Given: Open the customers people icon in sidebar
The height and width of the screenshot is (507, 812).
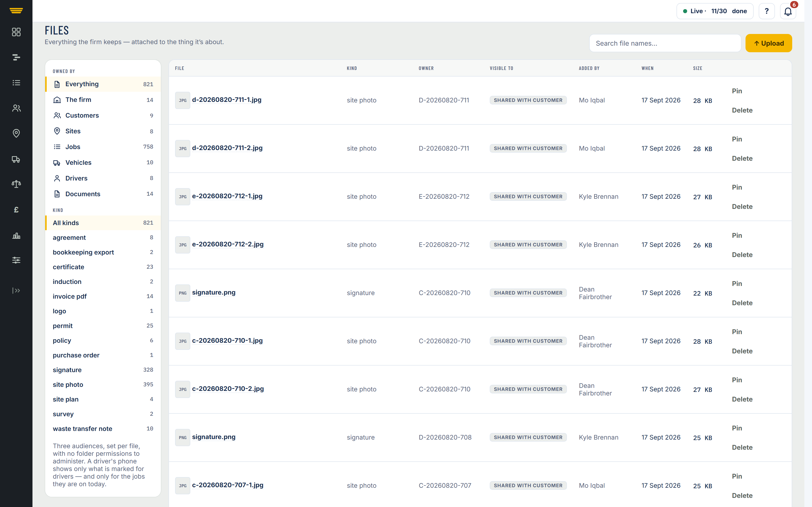Looking at the screenshot, I should pos(16,108).
